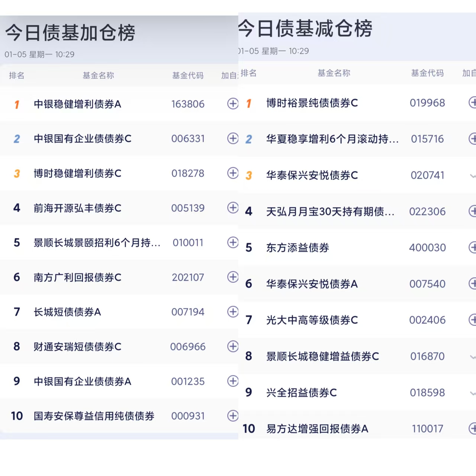Open fund 华夏稳享增利6个月滚动持…
Viewport: 476px width, 476px height.
(x=332, y=139)
